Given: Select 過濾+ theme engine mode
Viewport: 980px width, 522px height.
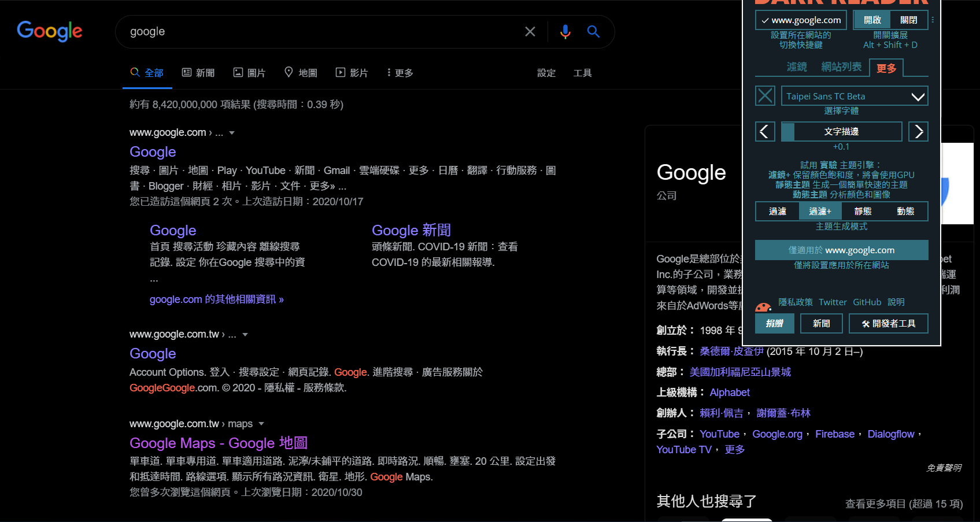Looking at the screenshot, I should point(820,212).
